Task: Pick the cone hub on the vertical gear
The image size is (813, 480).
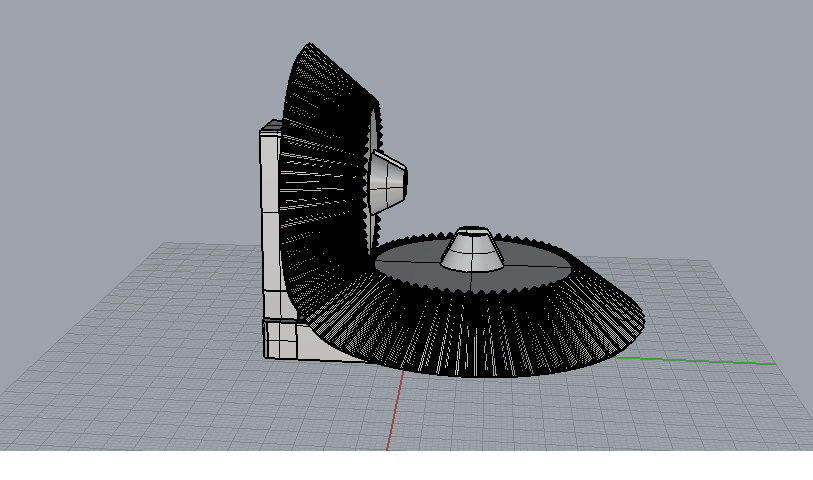Action: (389, 181)
